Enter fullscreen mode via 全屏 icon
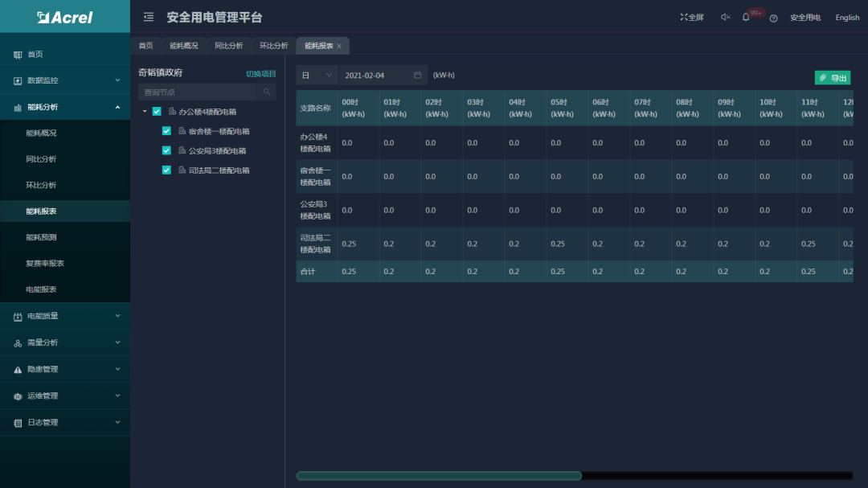Viewport: 868px width, 488px height. point(691,17)
